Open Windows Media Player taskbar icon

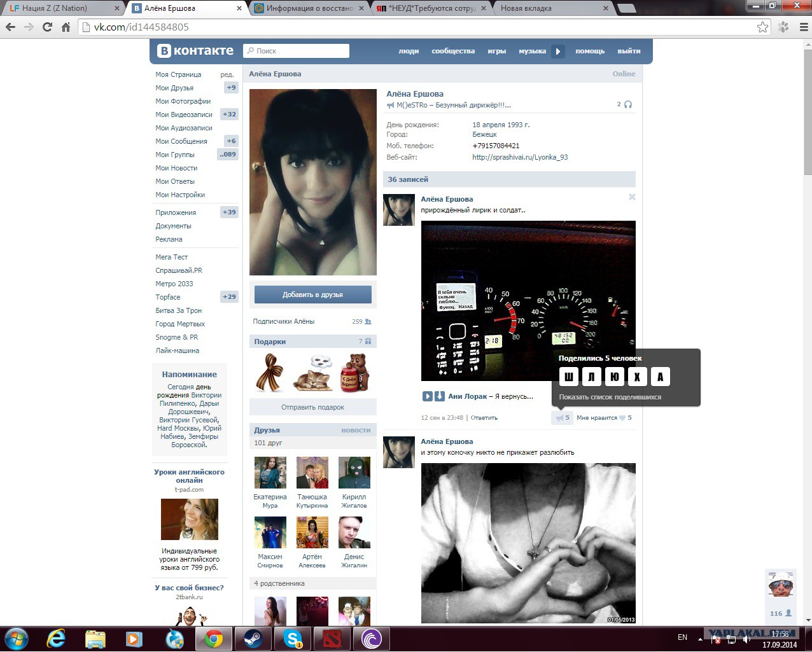[134, 639]
